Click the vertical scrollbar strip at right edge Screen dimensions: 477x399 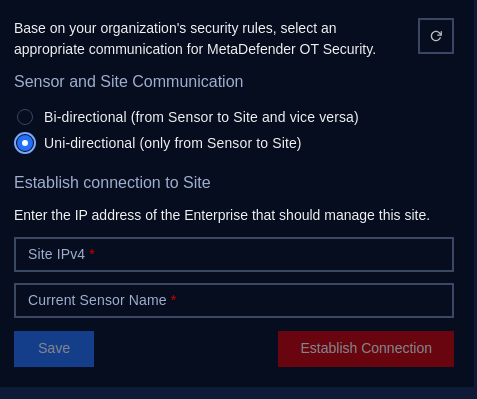click(475, 193)
